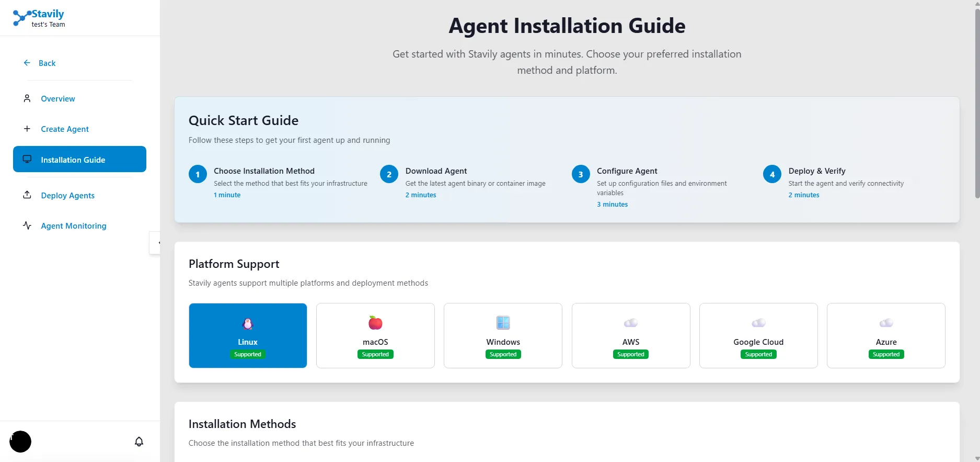The image size is (980, 462).
Task: Select the Google Cloud platform card
Action: click(x=758, y=335)
